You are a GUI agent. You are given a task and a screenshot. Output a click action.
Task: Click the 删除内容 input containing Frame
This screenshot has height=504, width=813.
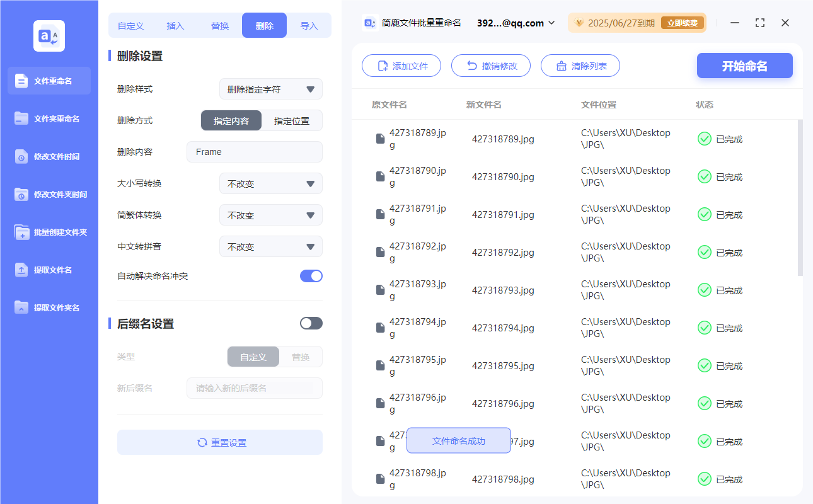click(255, 152)
